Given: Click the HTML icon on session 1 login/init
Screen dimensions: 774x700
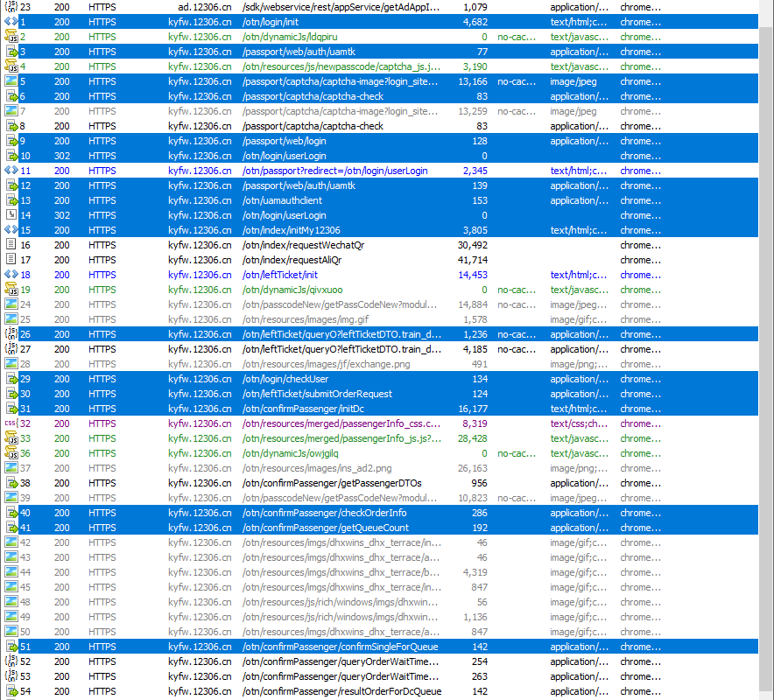Looking at the screenshot, I should 11,22.
